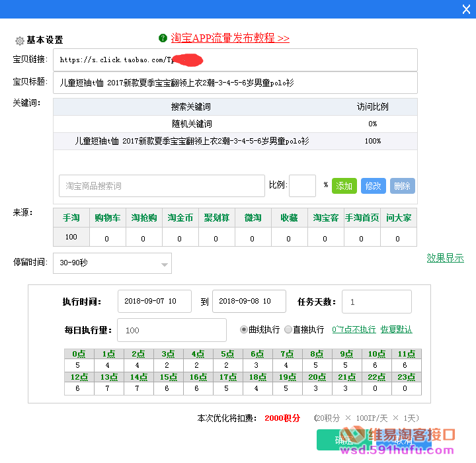Edit the 0点 hourly value cell
This screenshot has width=476, height=463.
[79, 365]
